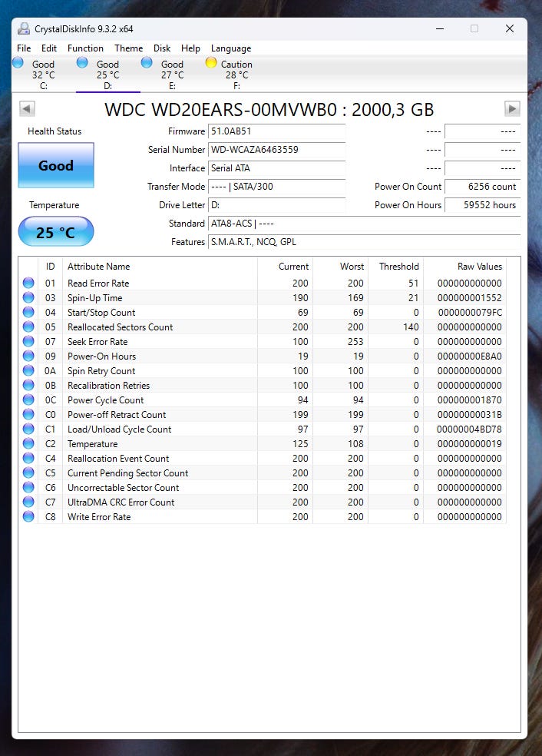Click status orb for Uncorrectable Sector Count
The image size is (542, 756).
tap(28, 487)
